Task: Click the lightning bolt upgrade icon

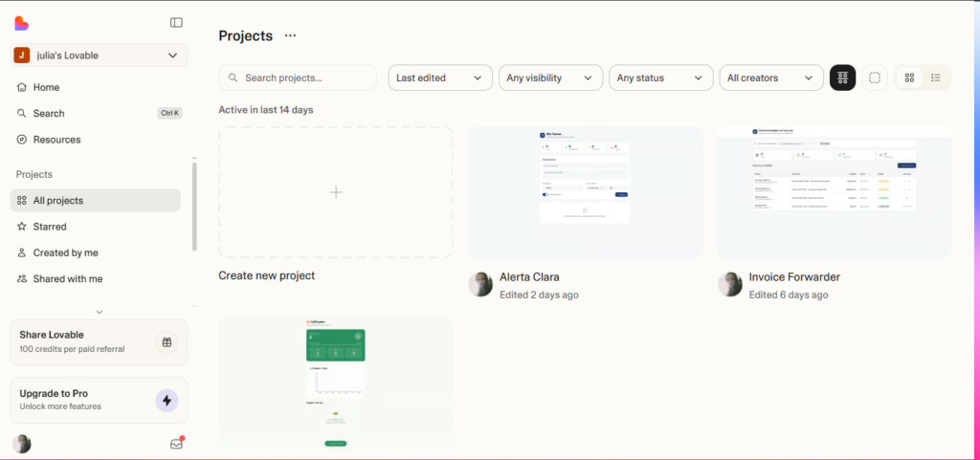Action: click(167, 400)
